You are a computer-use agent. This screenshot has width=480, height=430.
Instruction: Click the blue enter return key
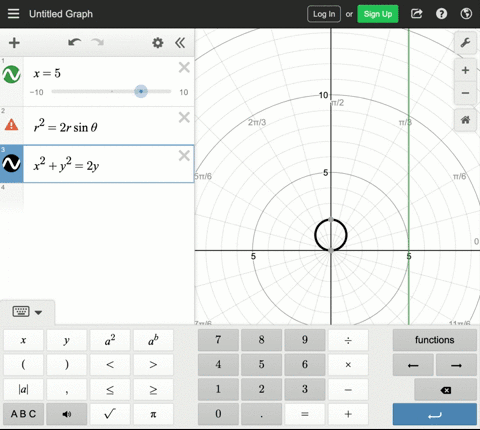click(x=435, y=414)
